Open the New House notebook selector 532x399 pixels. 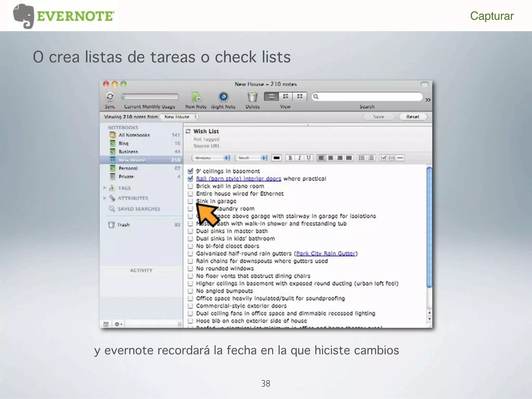tap(179, 117)
